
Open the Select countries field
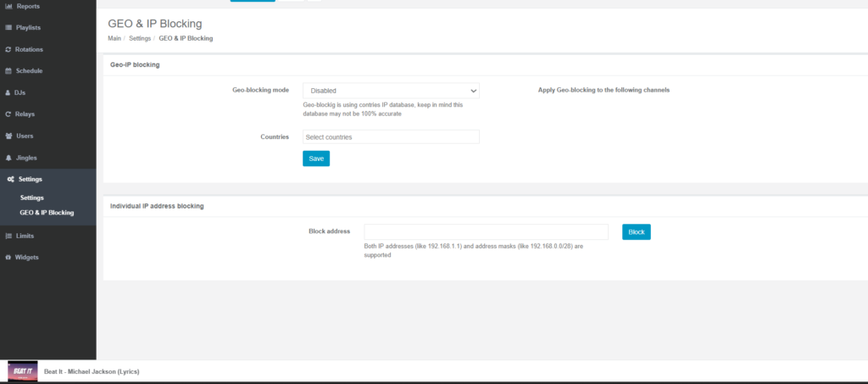click(x=391, y=137)
